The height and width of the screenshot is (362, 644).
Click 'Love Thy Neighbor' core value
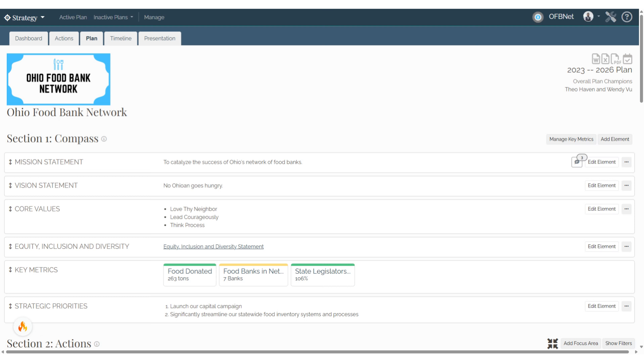194,209
